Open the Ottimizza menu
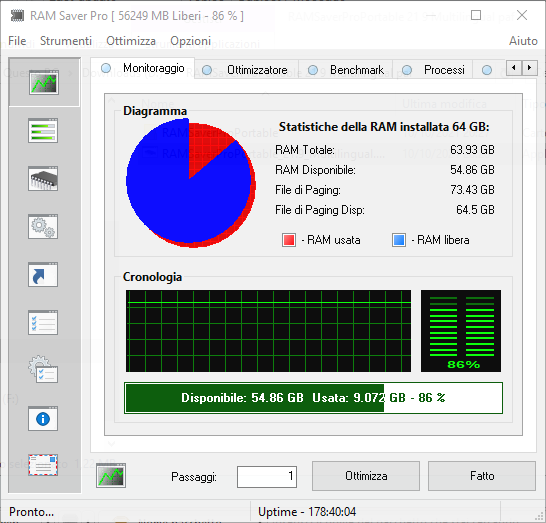Viewport: 546px width, 523px height. click(131, 41)
